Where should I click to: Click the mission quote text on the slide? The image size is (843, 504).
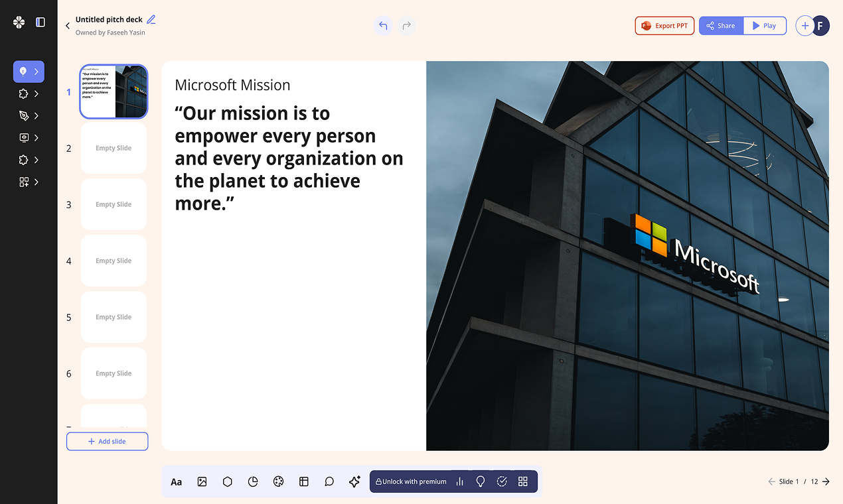pyautogui.click(x=289, y=158)
